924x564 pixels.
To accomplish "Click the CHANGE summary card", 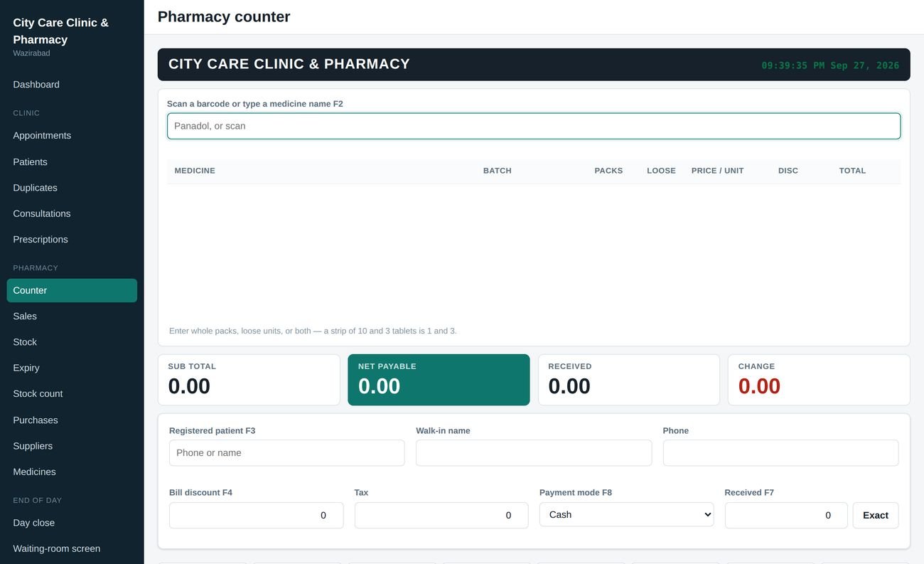I will 819,380.
